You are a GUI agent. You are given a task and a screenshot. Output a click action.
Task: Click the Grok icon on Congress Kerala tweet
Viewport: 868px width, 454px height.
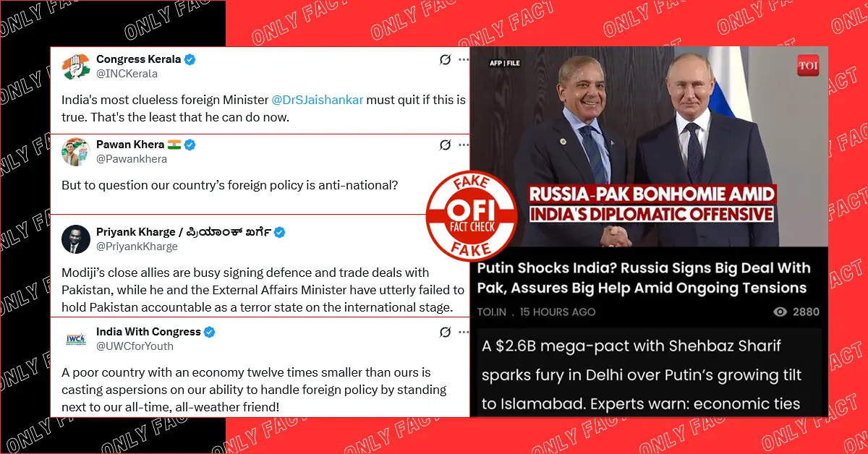446,60
